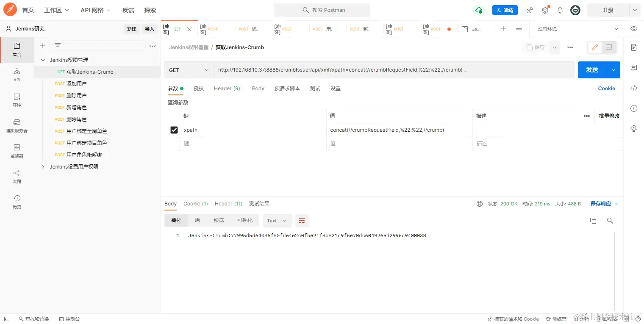Open the Cookie link on the right
Image resolution: width=644 pixels, height=324 pixels.
607,89
